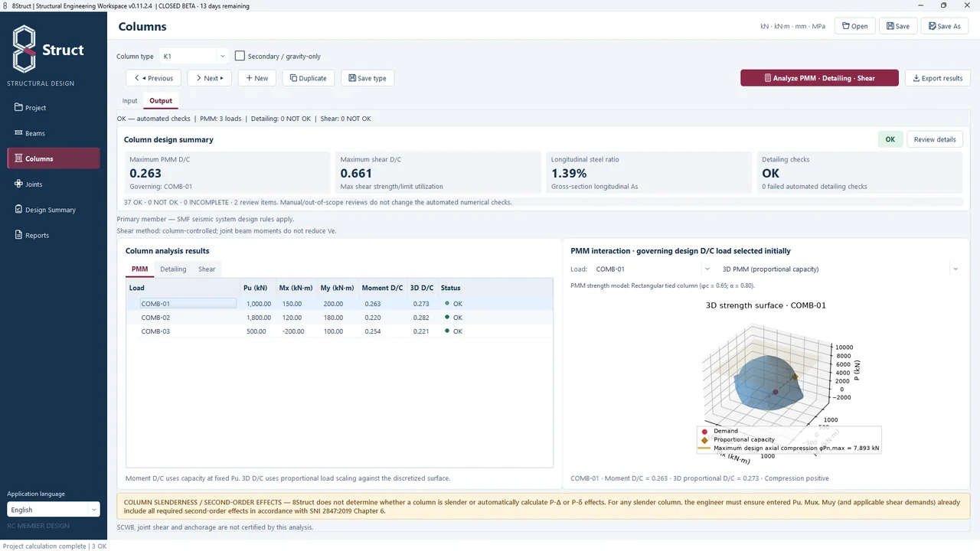Click the Save As button
980x551 pixels.
coord(945,26)
